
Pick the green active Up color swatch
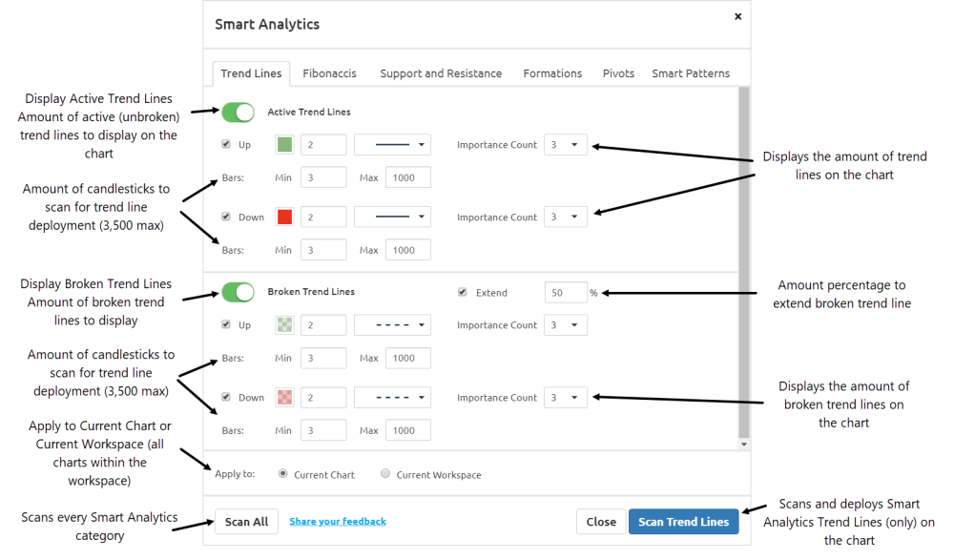[284, 145]
